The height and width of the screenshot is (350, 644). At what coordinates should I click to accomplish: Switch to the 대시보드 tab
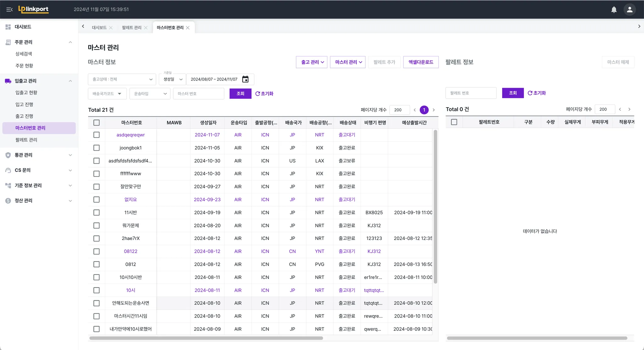[x=99, y=28]
